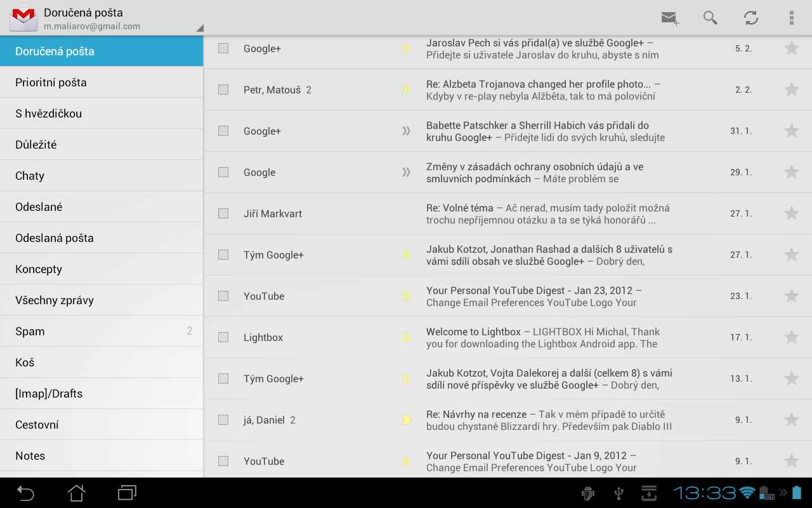Image resolution: width=812 pixels, height=508 pixels.
Task: Check Tým Google+ email dated 27. 1.
Action: coord(223,255)
